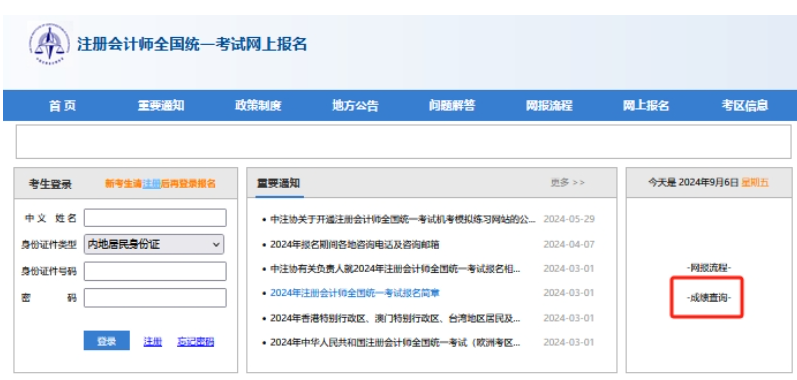Image resolution: width=797 pixels, height=380 pixels.
Task: Go to 政策制度 in the nav bar
Action: 258,106
